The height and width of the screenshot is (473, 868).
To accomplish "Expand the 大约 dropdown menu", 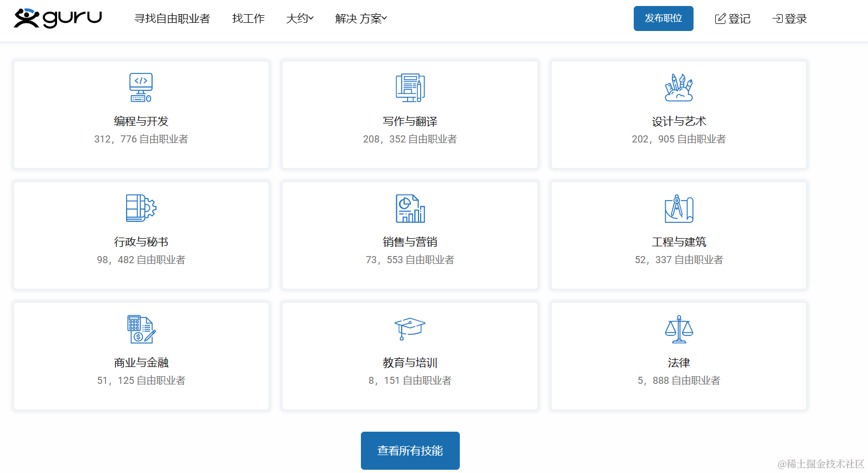I will pos(300,18).
